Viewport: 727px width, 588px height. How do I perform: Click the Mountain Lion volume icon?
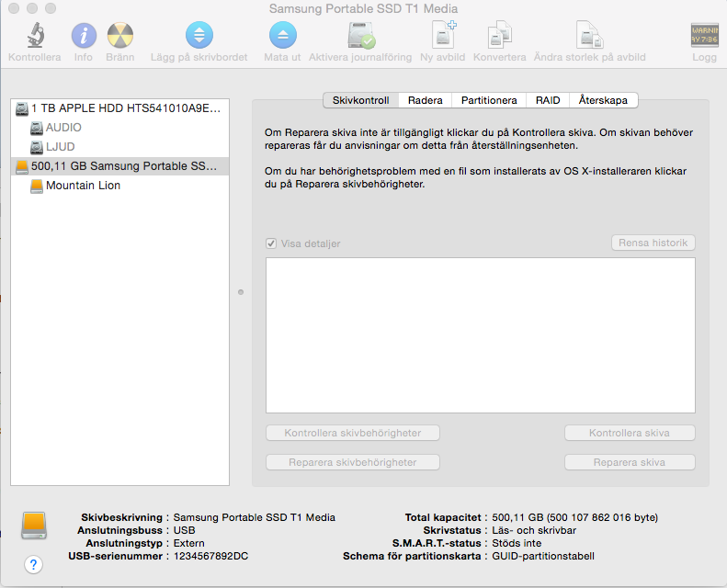37,186
